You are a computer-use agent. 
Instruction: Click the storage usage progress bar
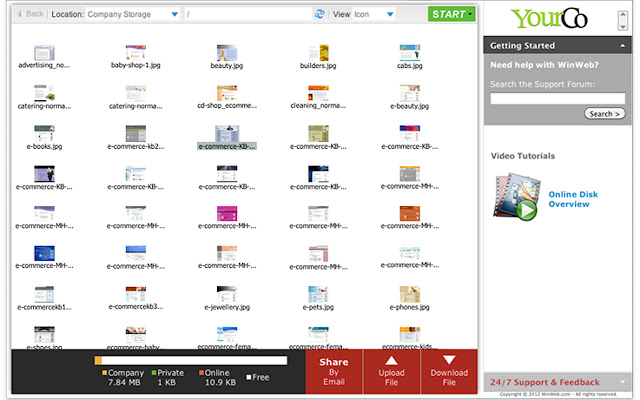191,360
